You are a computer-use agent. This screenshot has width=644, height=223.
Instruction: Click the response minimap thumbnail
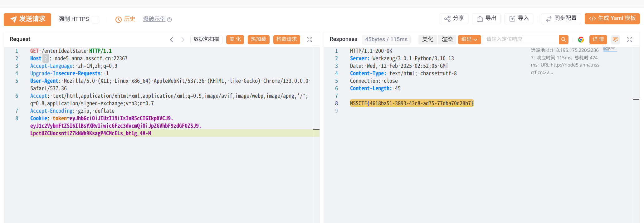[610, 49]
